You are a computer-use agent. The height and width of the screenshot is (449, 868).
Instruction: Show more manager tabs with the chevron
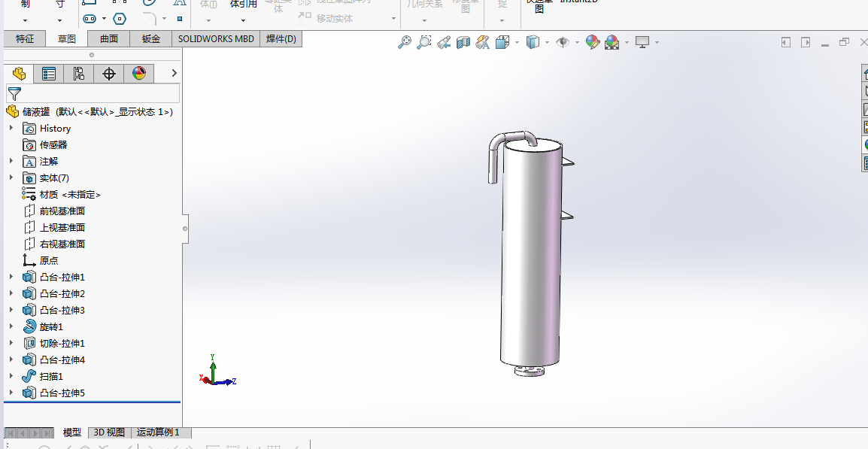click(174, 73)
